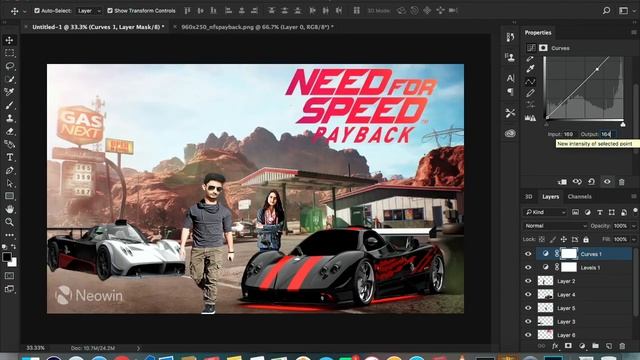Click the draw-curve pencil tool in Curves
The height and width of the screenshot is (360, 640).
(x=530, y=93)
